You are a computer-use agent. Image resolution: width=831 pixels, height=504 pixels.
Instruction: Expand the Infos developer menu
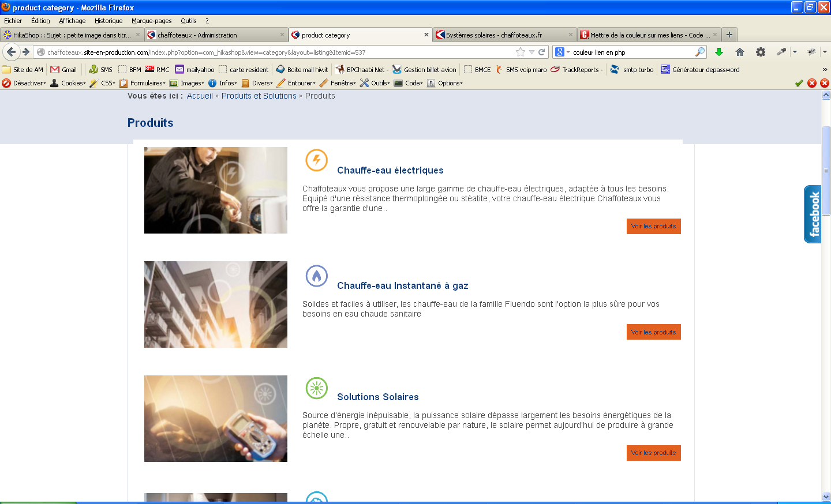[223, 83]
